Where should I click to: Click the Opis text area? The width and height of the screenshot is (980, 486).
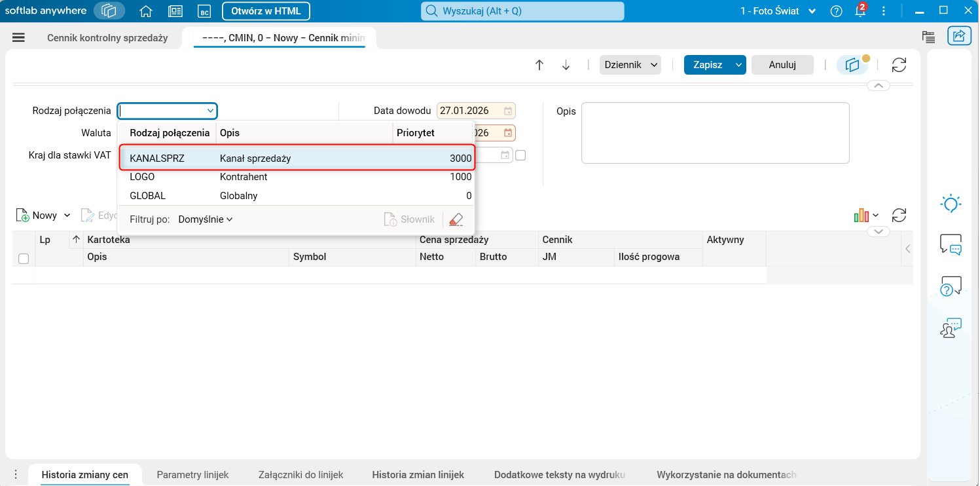(x=715, y=133)
